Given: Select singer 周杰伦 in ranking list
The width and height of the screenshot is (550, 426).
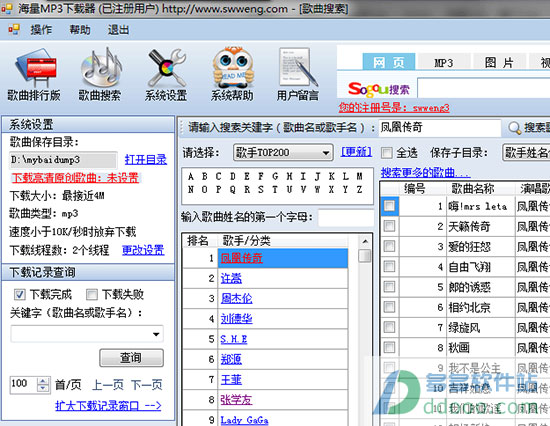Looking at the screenshot, I should (x=236, y=299).
